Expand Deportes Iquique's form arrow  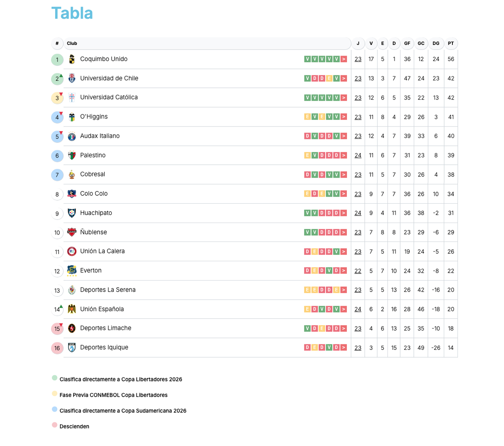click(344, 348)
